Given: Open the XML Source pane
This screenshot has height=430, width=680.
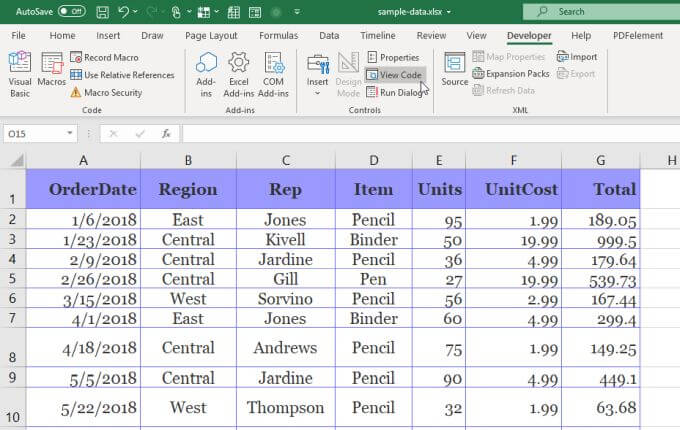Looking at the screenshot, I should click(x=454, y=69).
